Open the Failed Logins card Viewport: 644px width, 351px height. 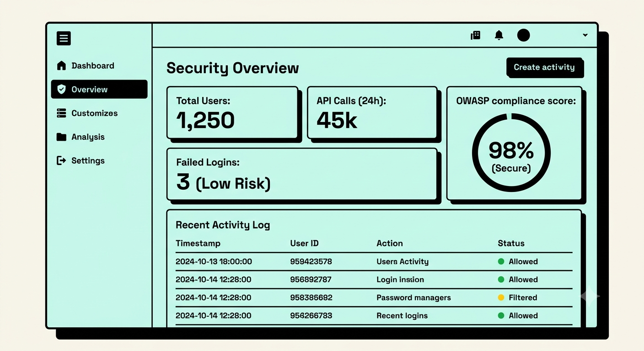point(302,174)
